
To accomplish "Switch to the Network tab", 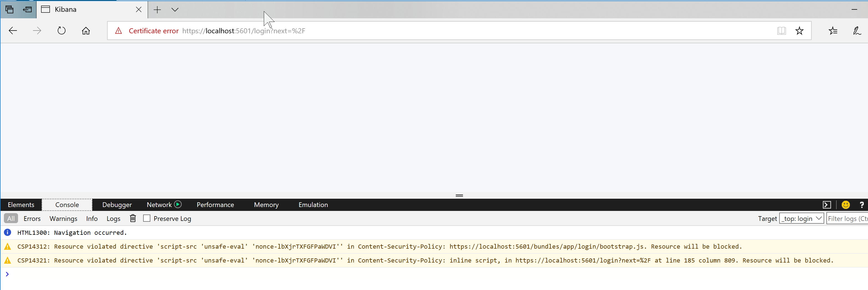I will 159,205.
